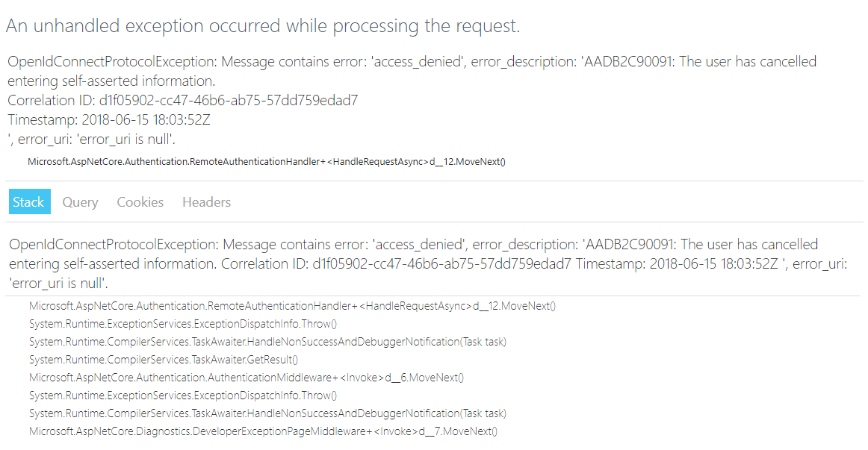The image size is (868, 450).
Task: Switch to the Cookies tab
Action: (x=140, y=201)
